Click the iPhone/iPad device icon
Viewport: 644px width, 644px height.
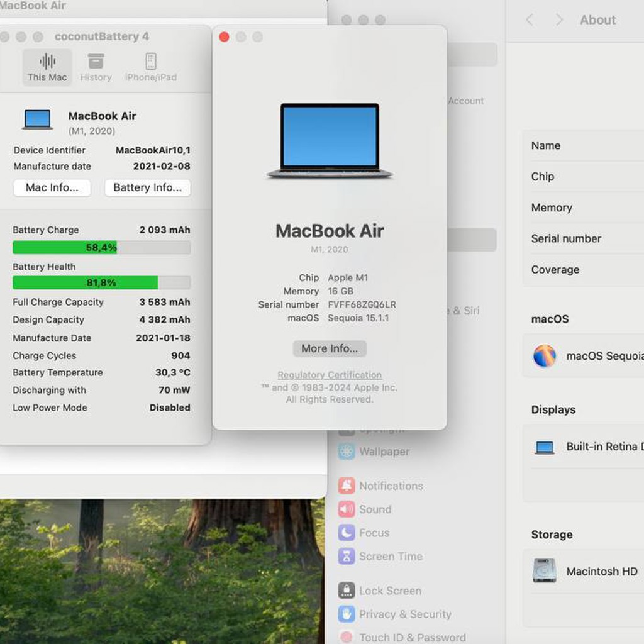pos(151,62)
